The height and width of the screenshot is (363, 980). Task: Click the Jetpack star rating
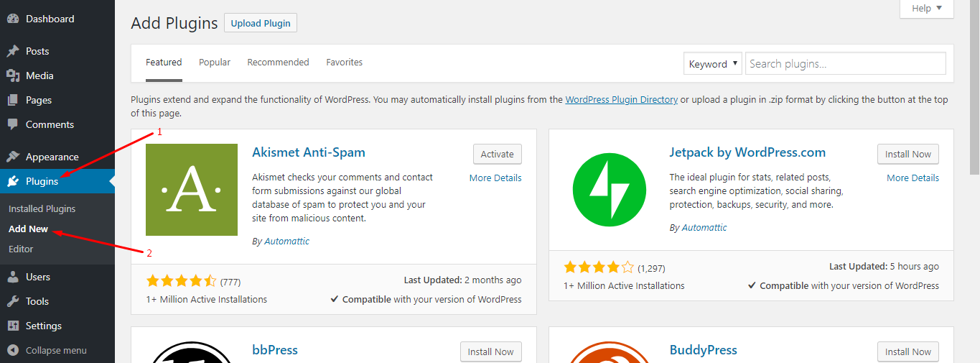click(599, 267)
